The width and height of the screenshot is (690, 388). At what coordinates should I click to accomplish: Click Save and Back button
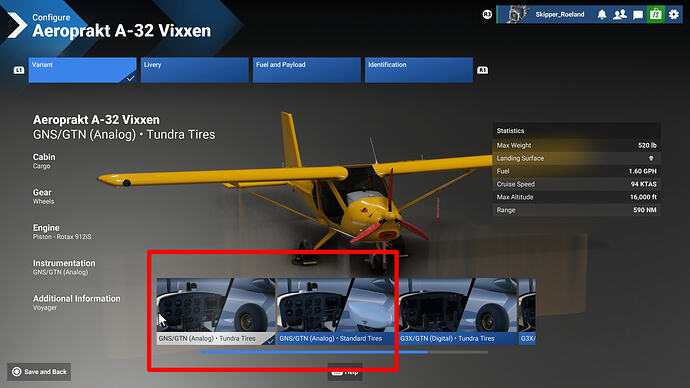39,372
